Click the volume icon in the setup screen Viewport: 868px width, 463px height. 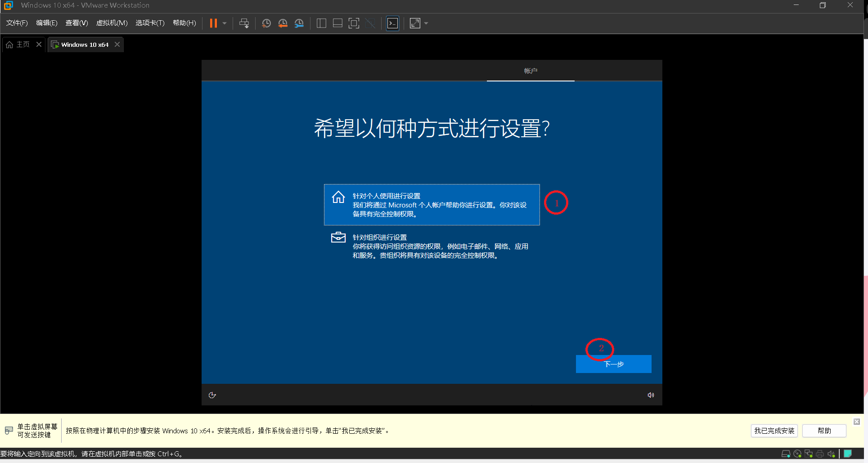pos(651,395)
